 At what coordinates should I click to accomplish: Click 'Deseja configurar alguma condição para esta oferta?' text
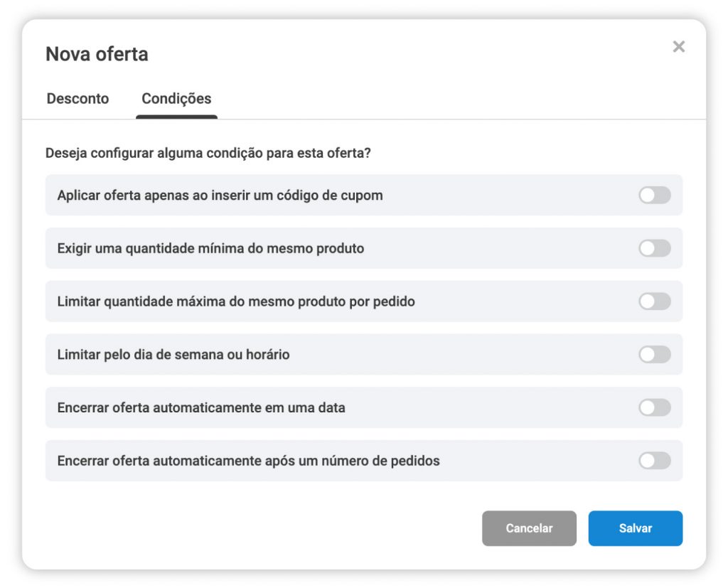[x=208, y=153]
